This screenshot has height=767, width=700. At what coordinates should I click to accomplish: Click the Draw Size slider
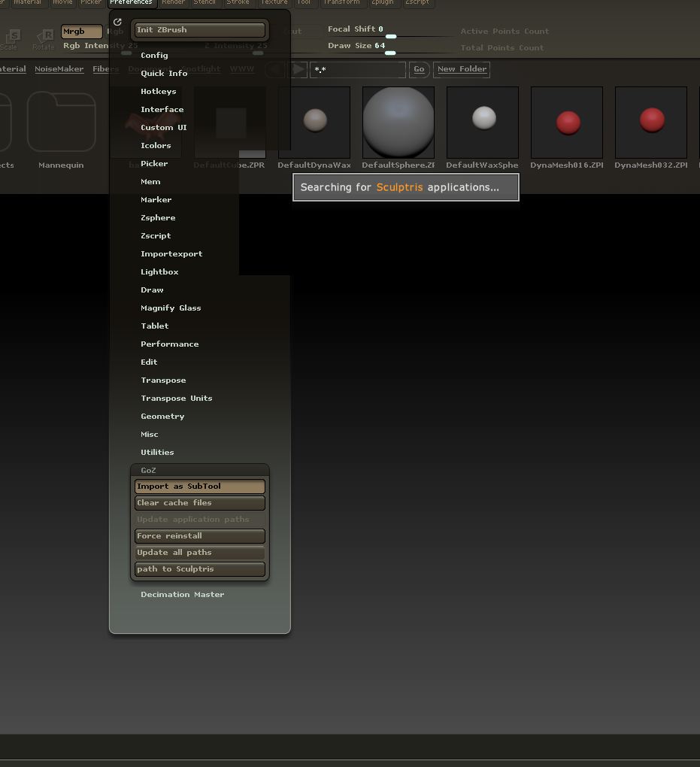(391, 46)
